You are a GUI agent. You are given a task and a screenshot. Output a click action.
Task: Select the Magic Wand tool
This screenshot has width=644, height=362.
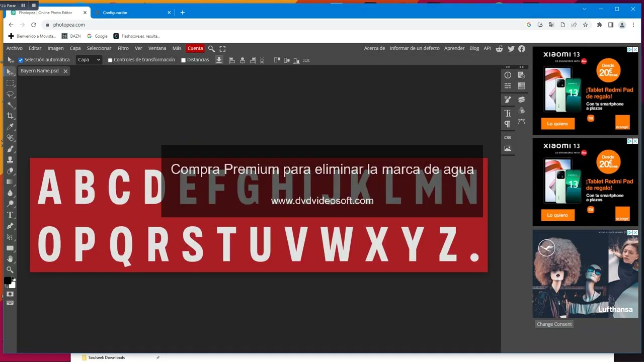[10, 105]
